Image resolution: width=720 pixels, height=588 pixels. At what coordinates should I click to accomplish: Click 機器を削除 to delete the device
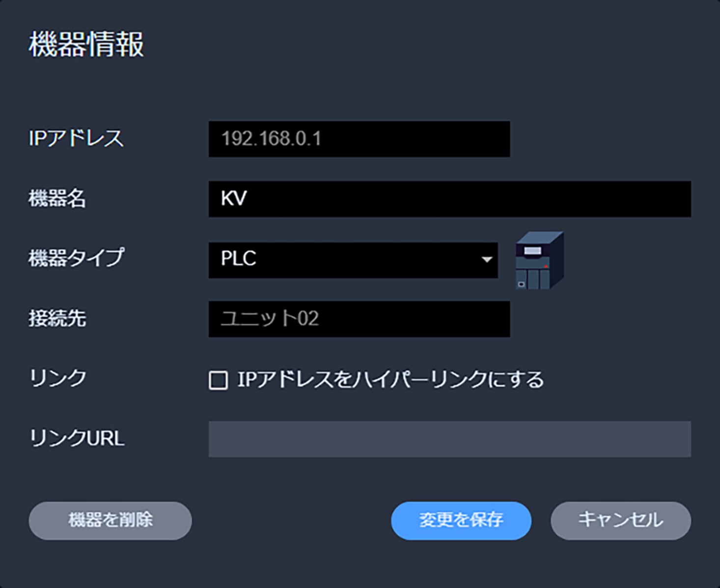[x=110, y=520]
